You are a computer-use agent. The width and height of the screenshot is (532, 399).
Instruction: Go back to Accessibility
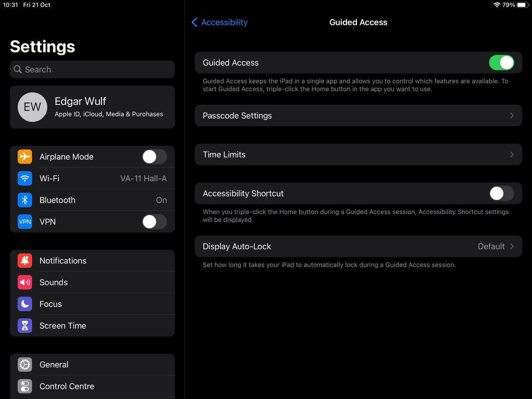(220, 23)
